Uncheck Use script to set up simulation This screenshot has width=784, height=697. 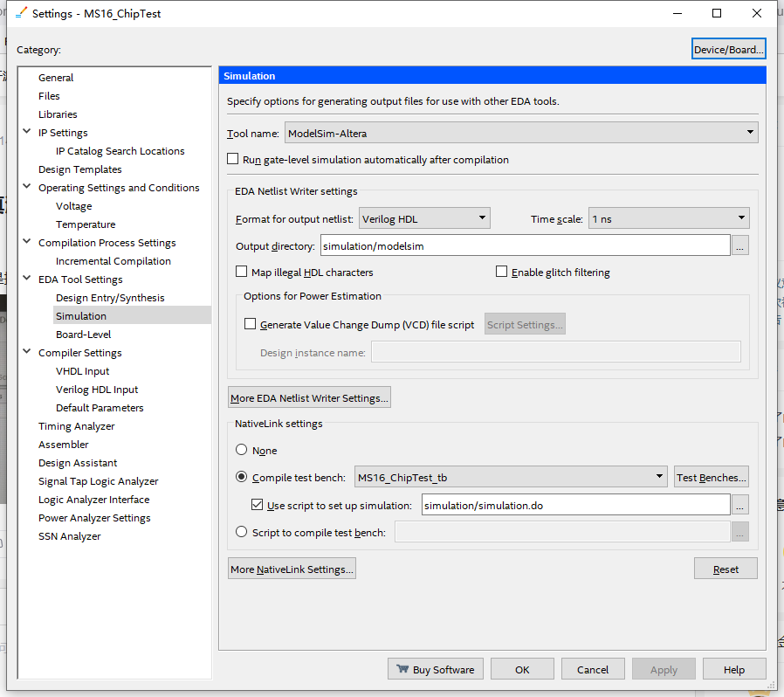258,505
